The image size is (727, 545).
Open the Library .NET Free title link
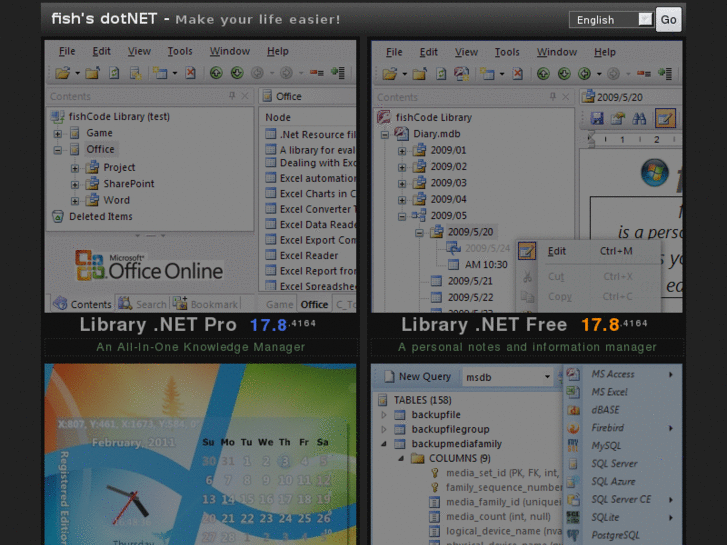coord(484,325)
